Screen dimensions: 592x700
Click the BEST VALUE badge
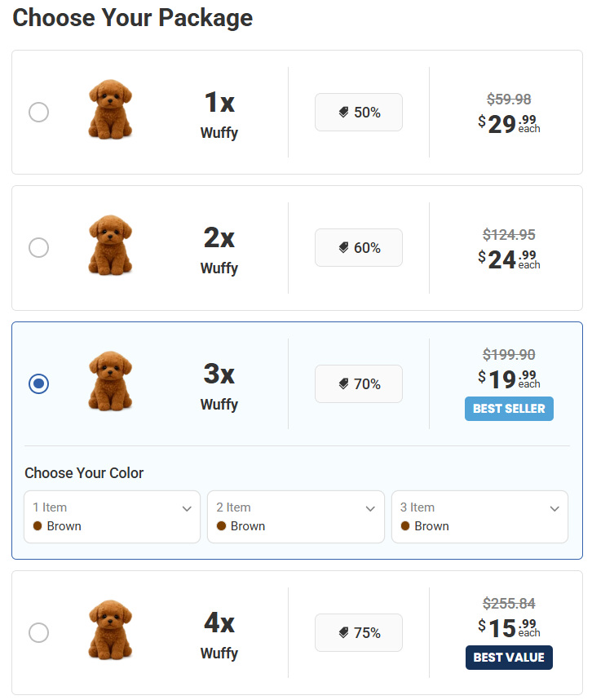(x=509, y=658)
